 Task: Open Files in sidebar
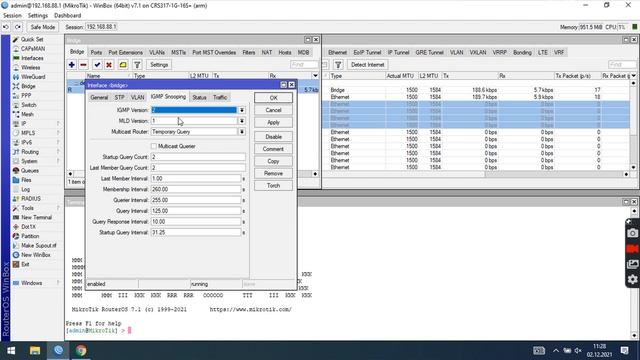[x=26, y=180]
